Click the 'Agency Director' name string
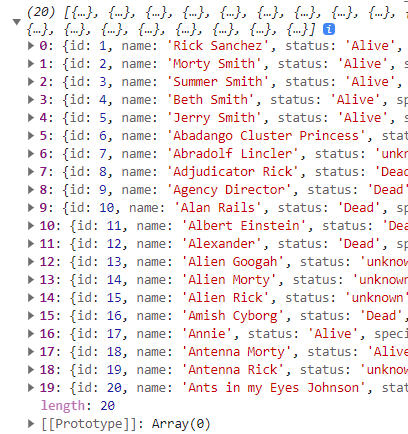408x434 pixels. [229, 190]
